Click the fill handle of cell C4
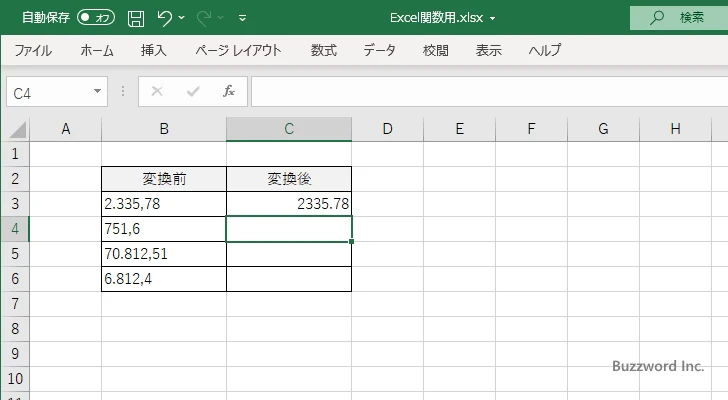The image size is (728, 400). pos(351,241)
